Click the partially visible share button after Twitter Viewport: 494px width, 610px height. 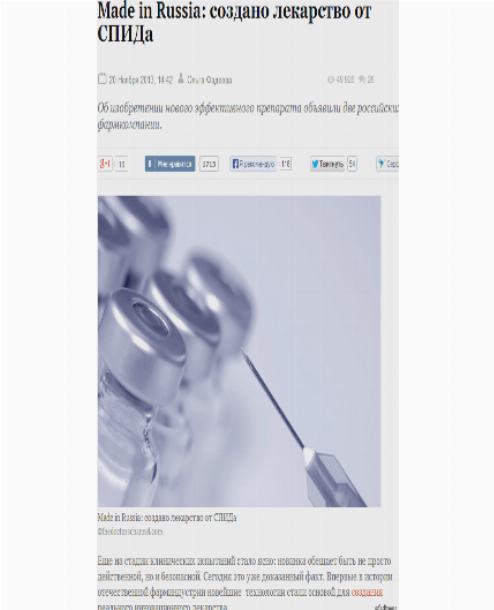point(387,164)
